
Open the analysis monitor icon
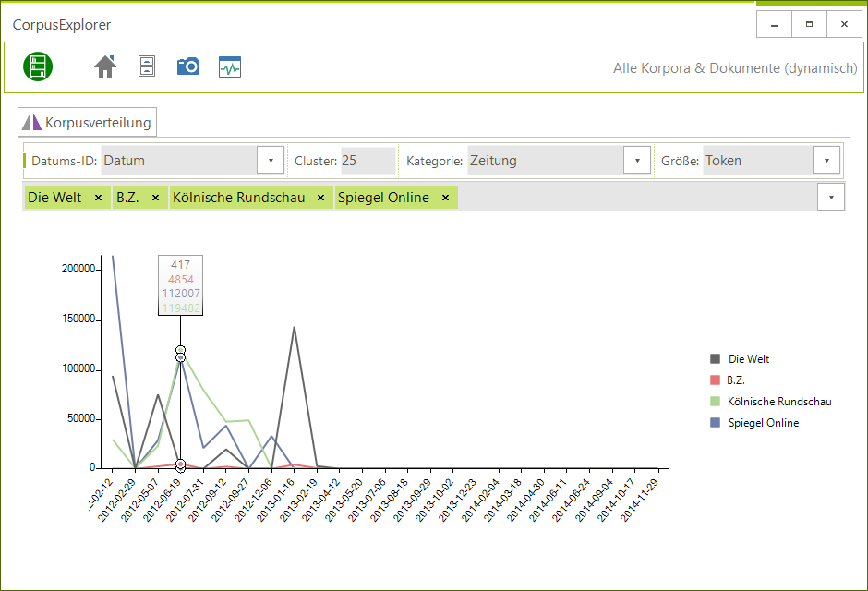pos(230,66)
